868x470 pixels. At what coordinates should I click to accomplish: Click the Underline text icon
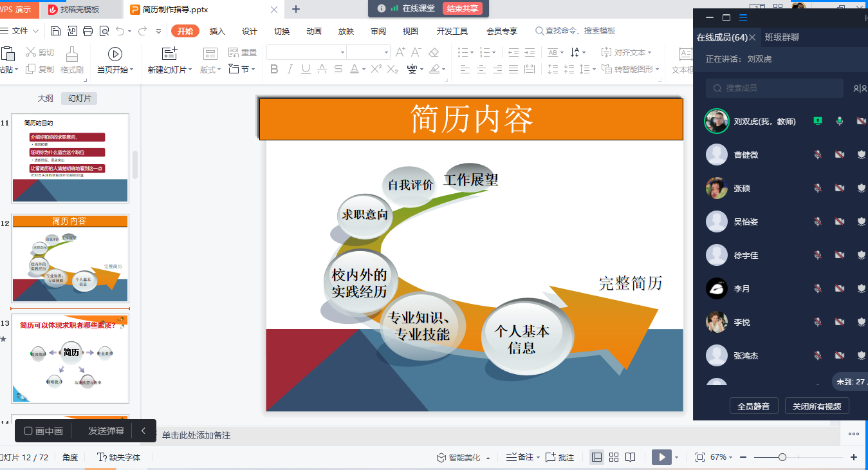click(306, 70)
